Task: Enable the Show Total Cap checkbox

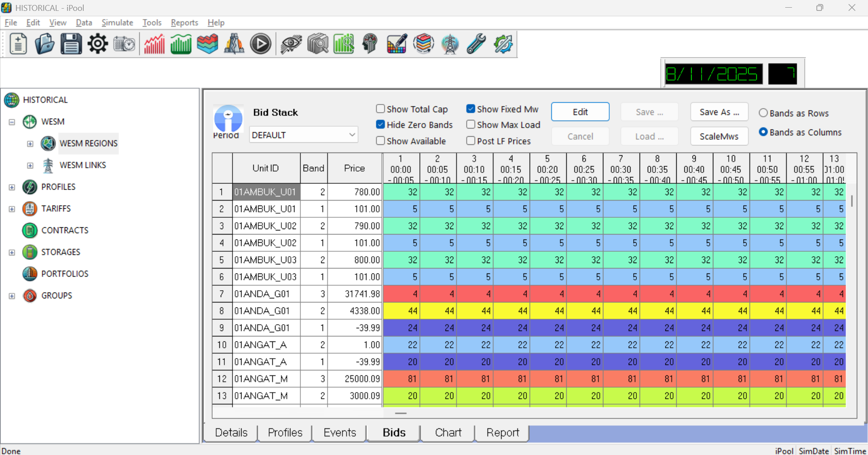Action: coord(380,109)
